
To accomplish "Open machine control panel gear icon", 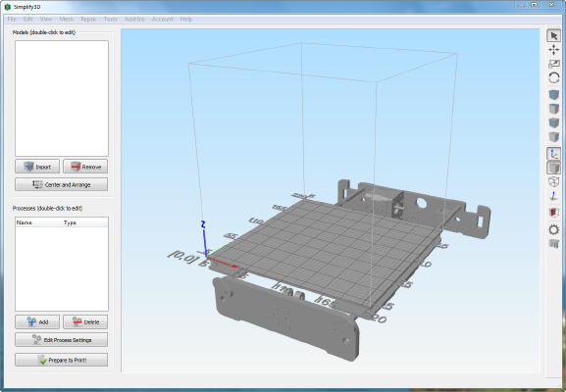I will click(553, 229).
